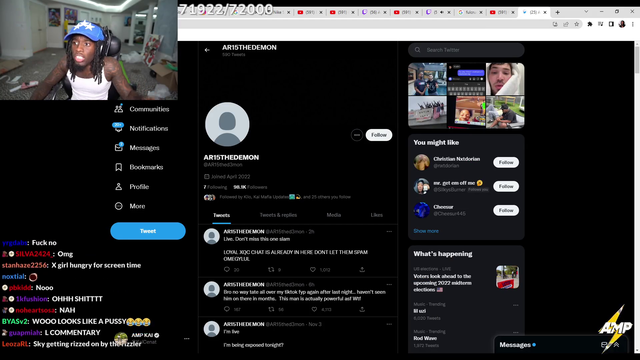Expand the Messages drawer with the chevrons
This screenshot has width=640, height=360.
tap(616, 345)
